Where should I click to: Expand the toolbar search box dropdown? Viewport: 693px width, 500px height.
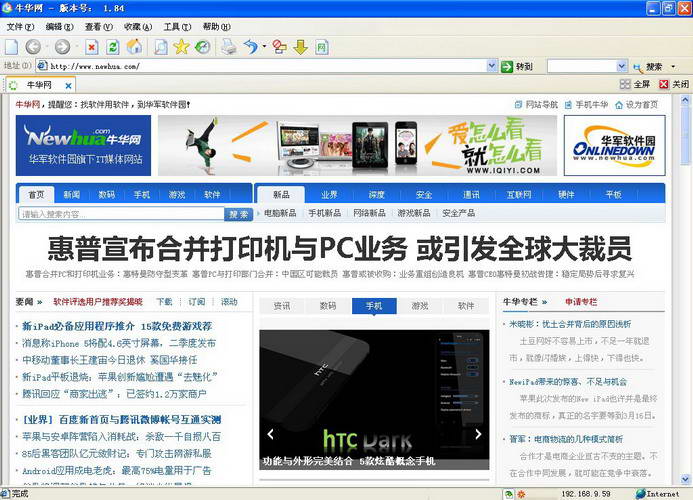pyautogui.click(x=621, y=66)
